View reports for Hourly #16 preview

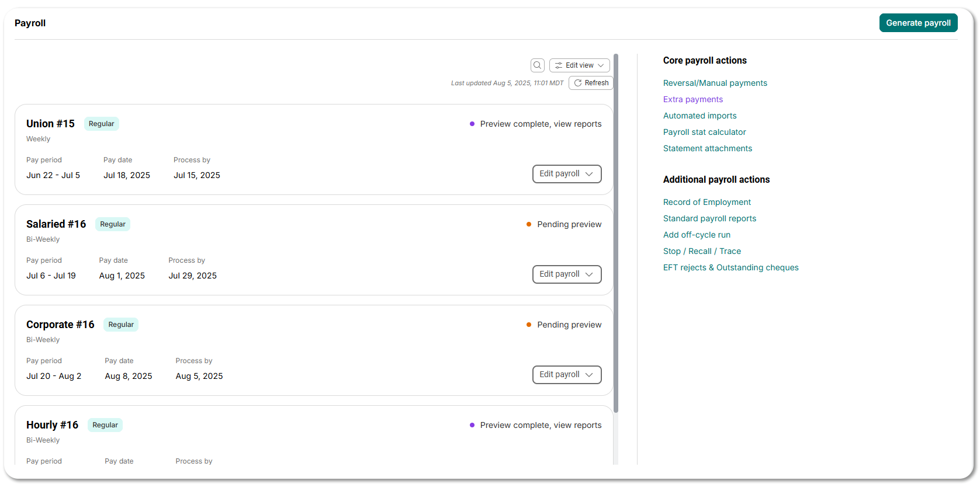540,425
